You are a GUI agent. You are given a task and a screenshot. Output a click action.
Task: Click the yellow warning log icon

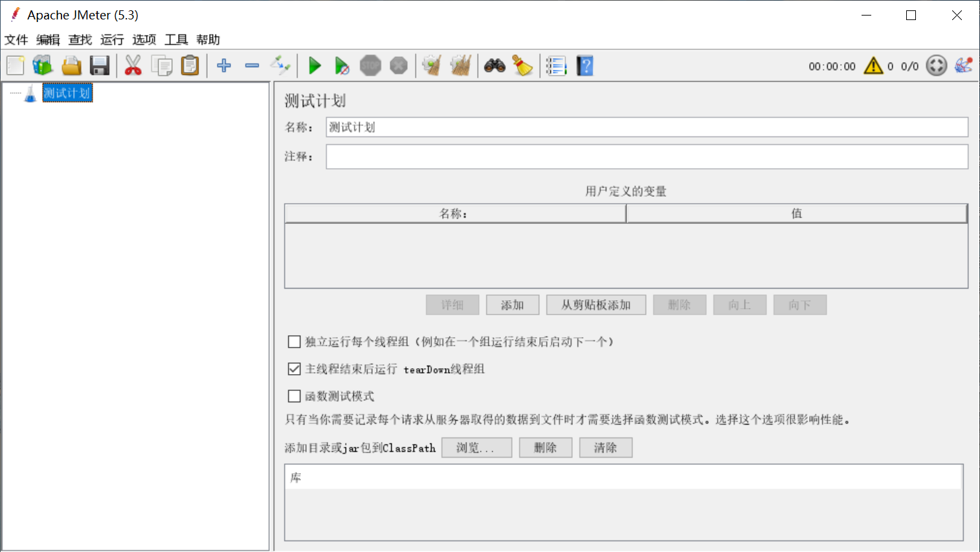(873, 65)
